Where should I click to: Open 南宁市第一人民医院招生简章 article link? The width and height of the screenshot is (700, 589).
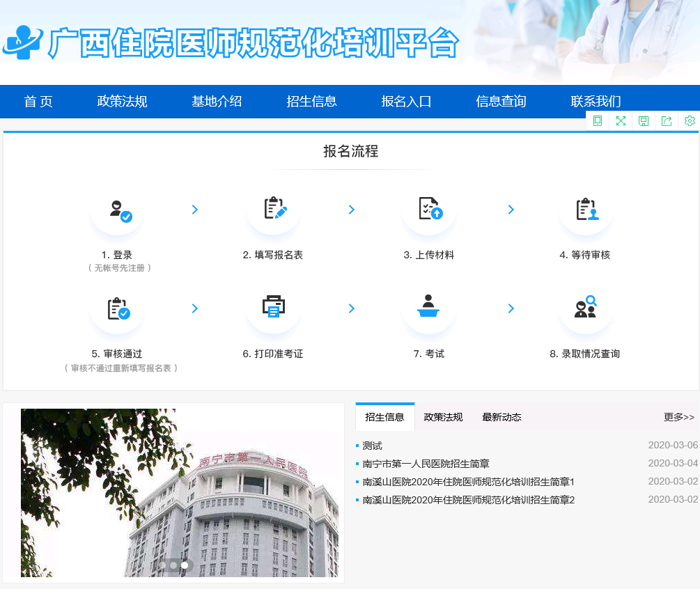[426, 464]
